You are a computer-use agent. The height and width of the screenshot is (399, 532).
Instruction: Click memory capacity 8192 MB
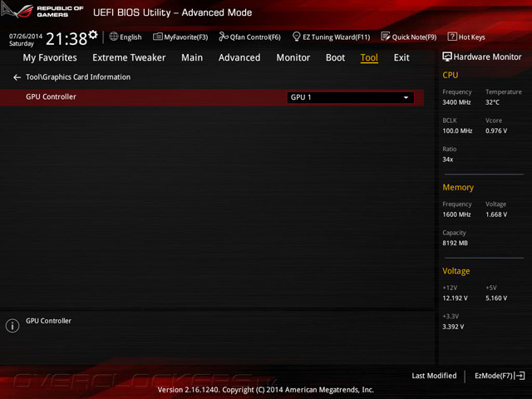[x=455, y=243]
